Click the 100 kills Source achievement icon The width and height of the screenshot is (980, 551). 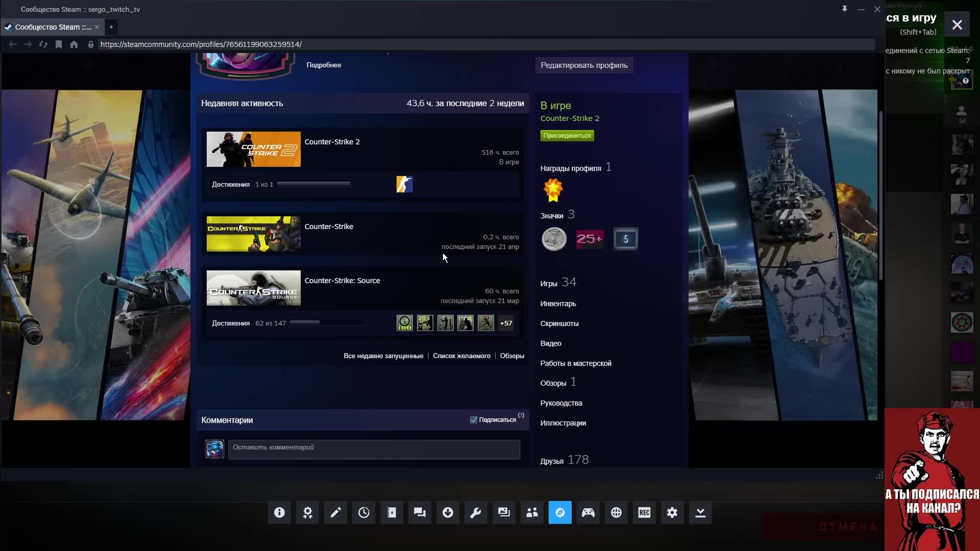pyautogui.click(x=405, y=323)
